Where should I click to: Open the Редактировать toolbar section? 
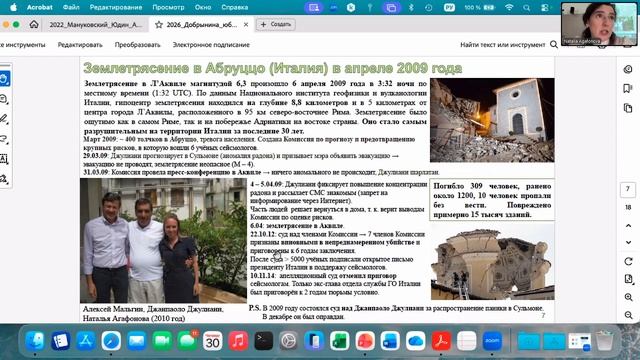80,45
